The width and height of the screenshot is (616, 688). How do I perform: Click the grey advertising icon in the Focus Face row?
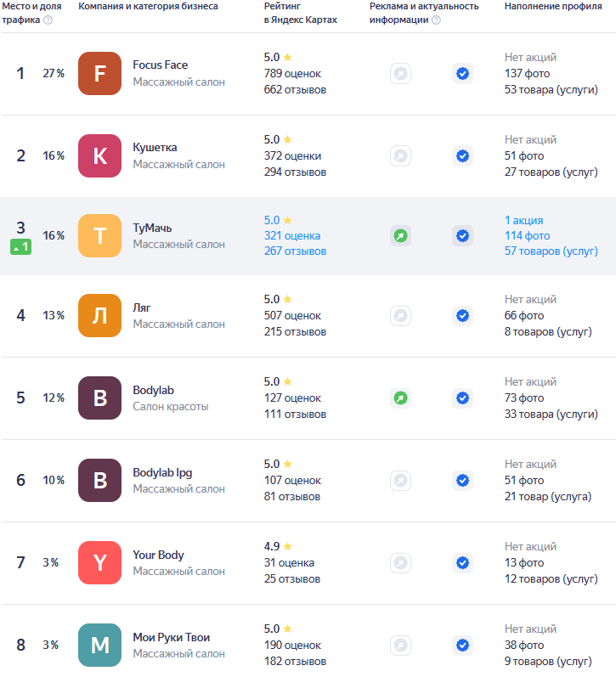(x=400, y=74)
